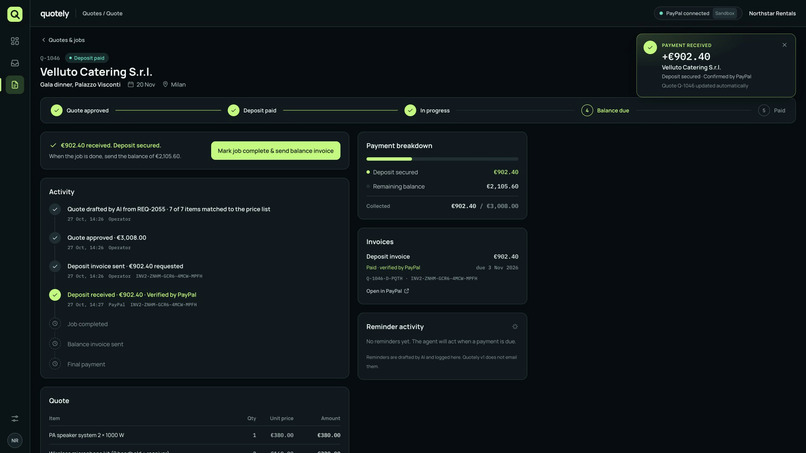Screen dimensions: 806x453
Task: Click the Deposit received activity check icon
Action: coord(55,295)
